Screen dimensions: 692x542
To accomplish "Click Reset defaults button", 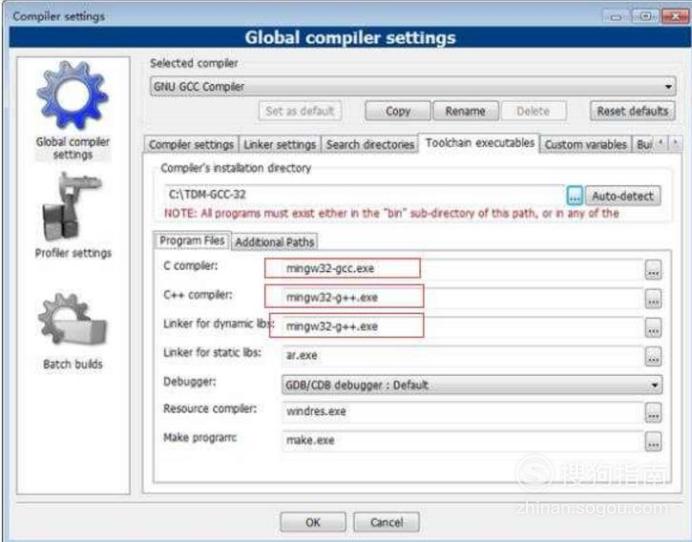I will (x=632, y=111).
